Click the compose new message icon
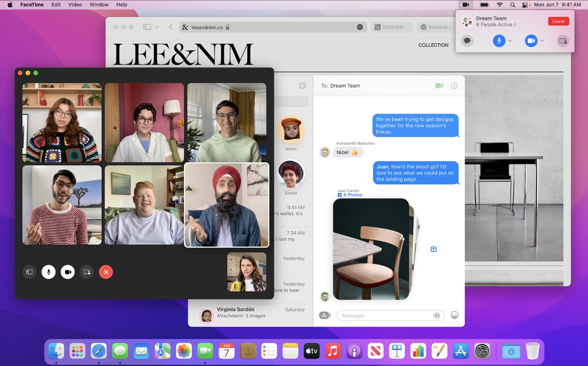Screen dimensions: 588x366 (x=302, y=85)
